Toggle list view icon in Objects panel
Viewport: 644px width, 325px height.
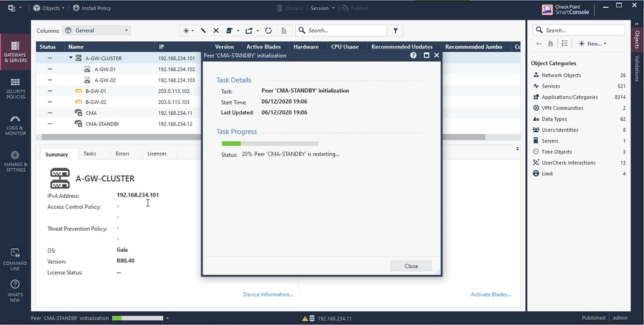(x=564, y=43)
